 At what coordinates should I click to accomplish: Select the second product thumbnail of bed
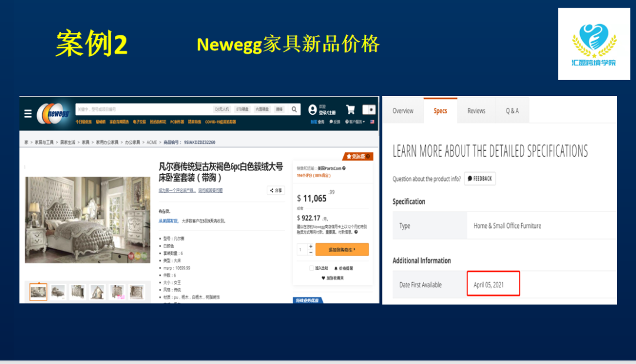click(x=58, y=292)
